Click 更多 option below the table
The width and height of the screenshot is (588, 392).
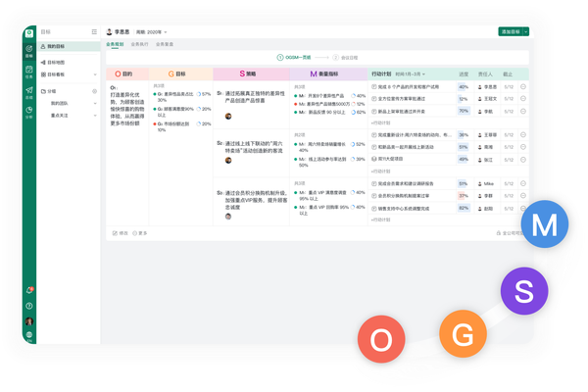139,233
